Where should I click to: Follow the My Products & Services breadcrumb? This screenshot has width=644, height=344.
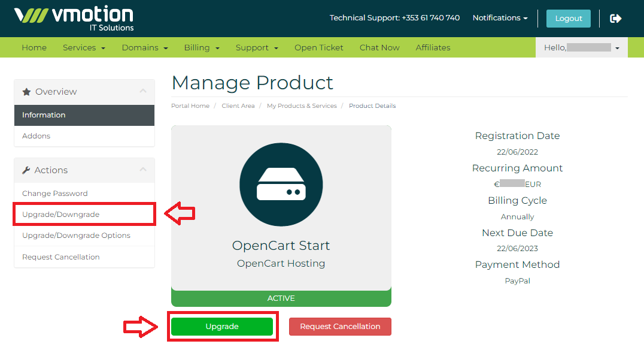[302, 105]
